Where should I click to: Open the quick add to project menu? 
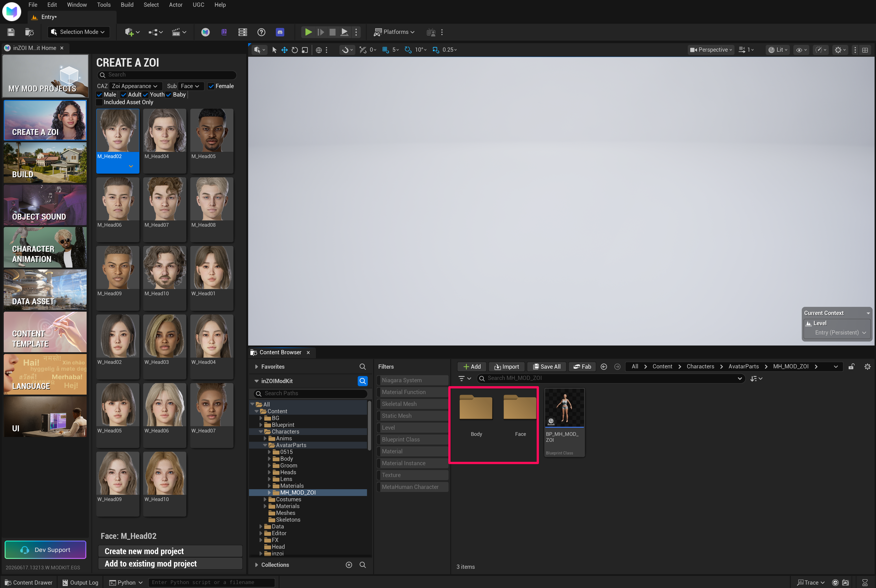tap(132, 32)
